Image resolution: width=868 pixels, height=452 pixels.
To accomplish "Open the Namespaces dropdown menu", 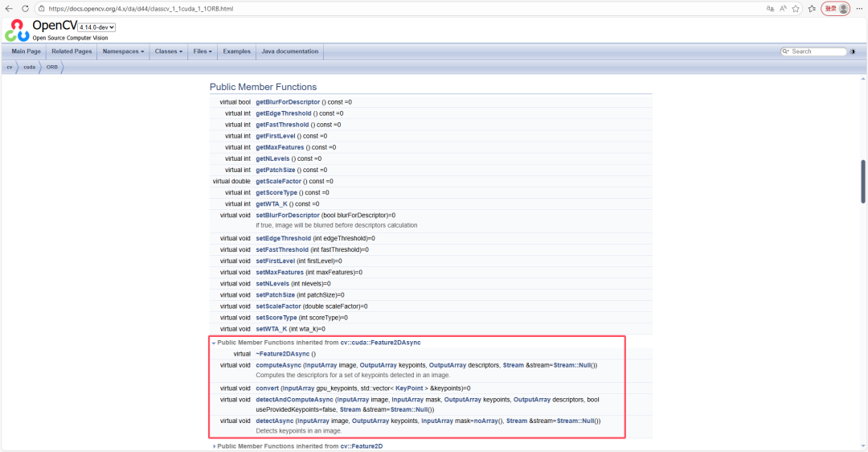I will point(123,51).
